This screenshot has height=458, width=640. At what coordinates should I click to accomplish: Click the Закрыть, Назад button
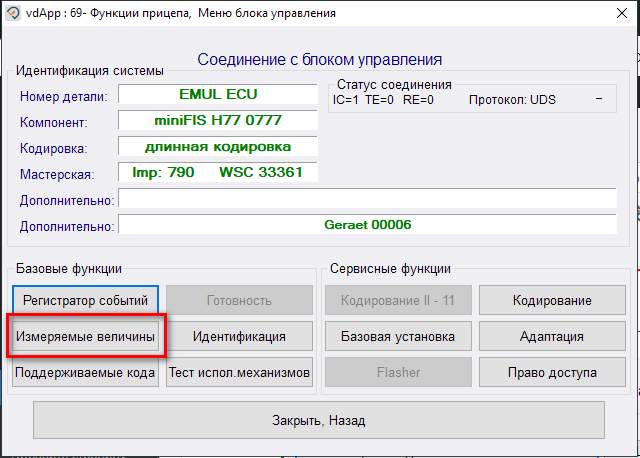318,420
